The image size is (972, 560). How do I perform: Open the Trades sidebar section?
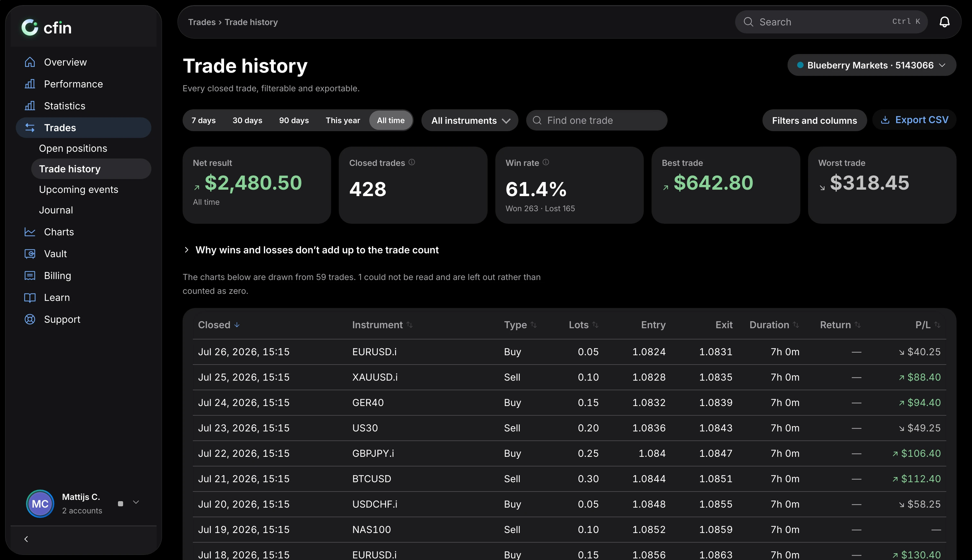click(x=84, y=128)
